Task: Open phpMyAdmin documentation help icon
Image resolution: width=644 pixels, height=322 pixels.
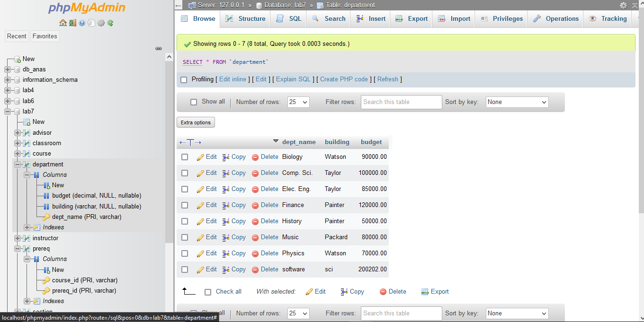Action: (82, 23)
